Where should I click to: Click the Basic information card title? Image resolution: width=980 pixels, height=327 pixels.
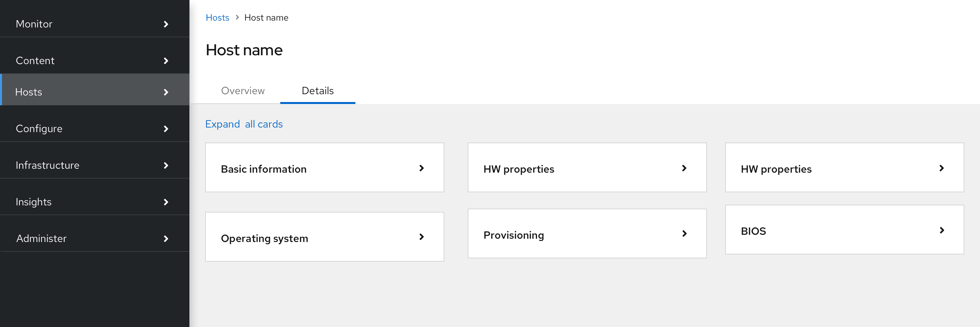(264, 169)
